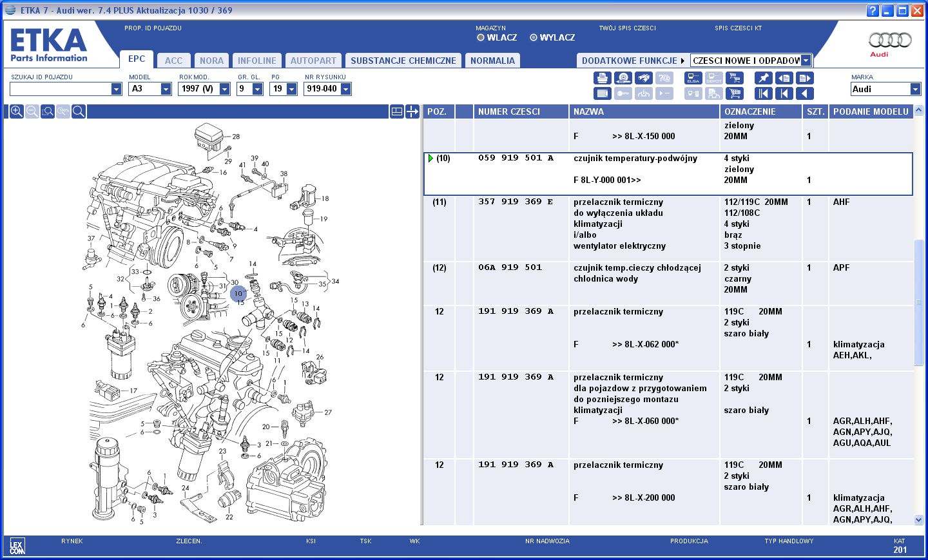Click the single bar back arrow icon
This screenshot has width=928, height=560.
coord(784,93)
